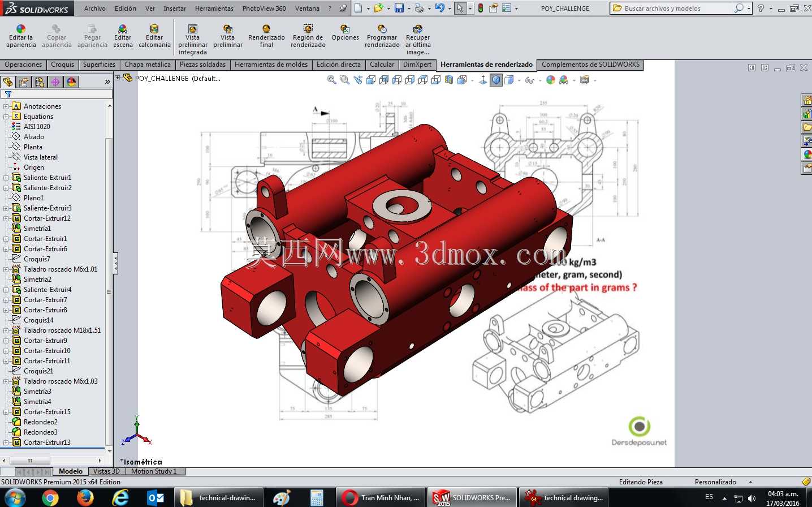The width and height of the screenshot is (812, 507).
Task: Open Appearances sphere tab in right task pane
Action: (x=807, y=154)
